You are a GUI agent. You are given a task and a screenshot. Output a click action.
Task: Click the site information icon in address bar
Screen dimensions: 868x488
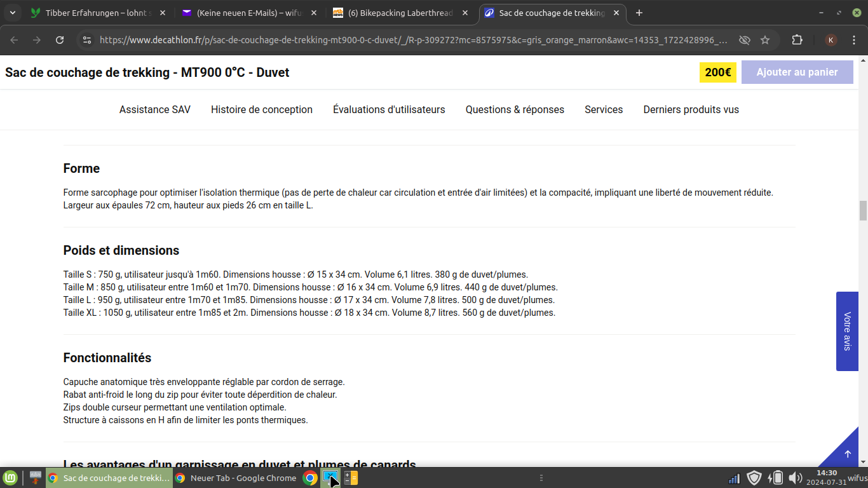(87, 40)
